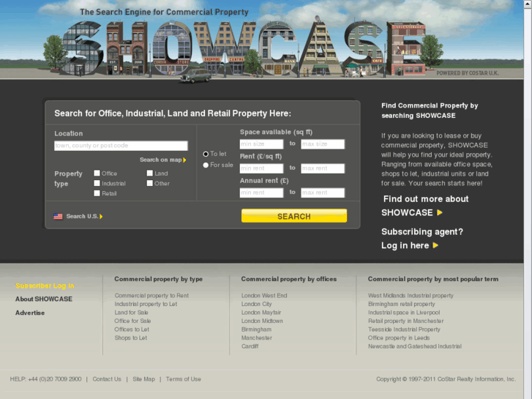This screenshot has width=532, height=399.
Task: Click Subscriber Log In in yellow
Action: (45, 286)
